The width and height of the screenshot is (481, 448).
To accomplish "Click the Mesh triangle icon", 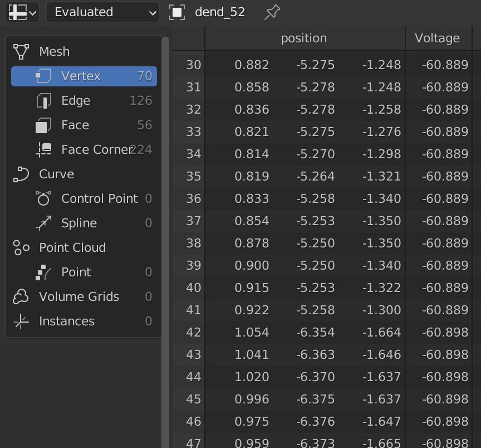I will (21, 52).
